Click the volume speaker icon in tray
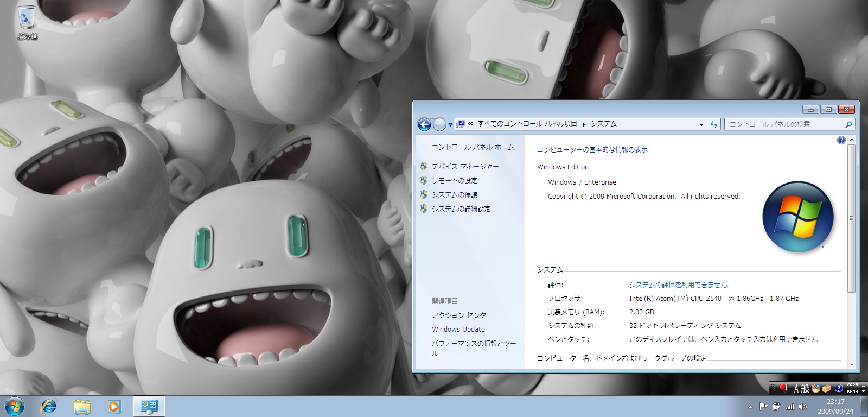 coord(803,407)
